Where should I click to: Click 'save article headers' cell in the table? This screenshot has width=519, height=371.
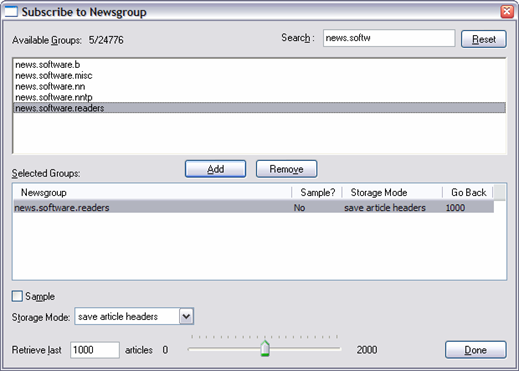click(x=385, y=208)
